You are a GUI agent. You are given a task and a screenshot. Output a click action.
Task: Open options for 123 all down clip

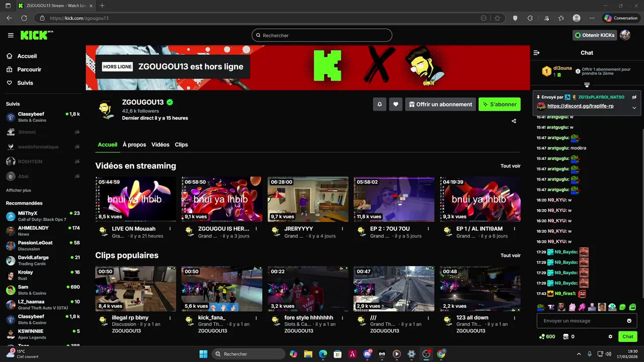pos(514,318)
